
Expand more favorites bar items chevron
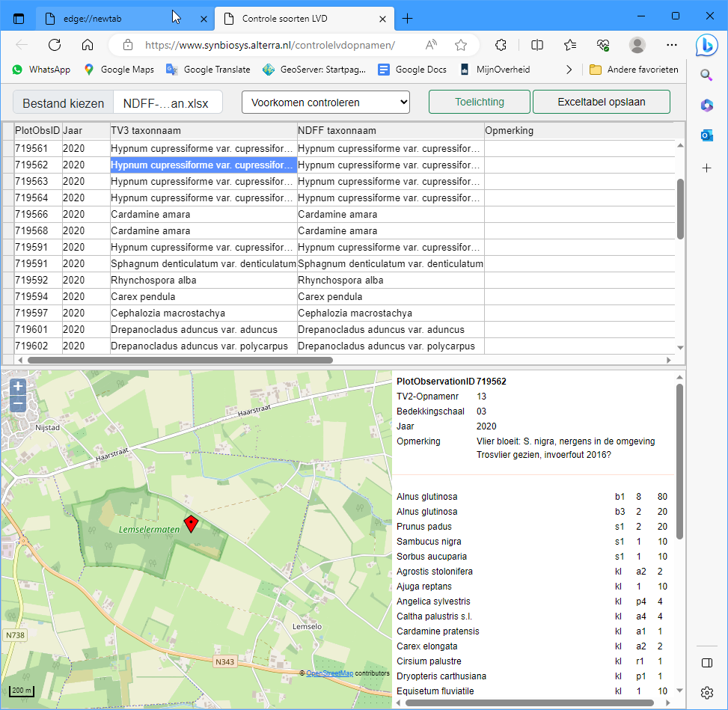tap(569, 70)
